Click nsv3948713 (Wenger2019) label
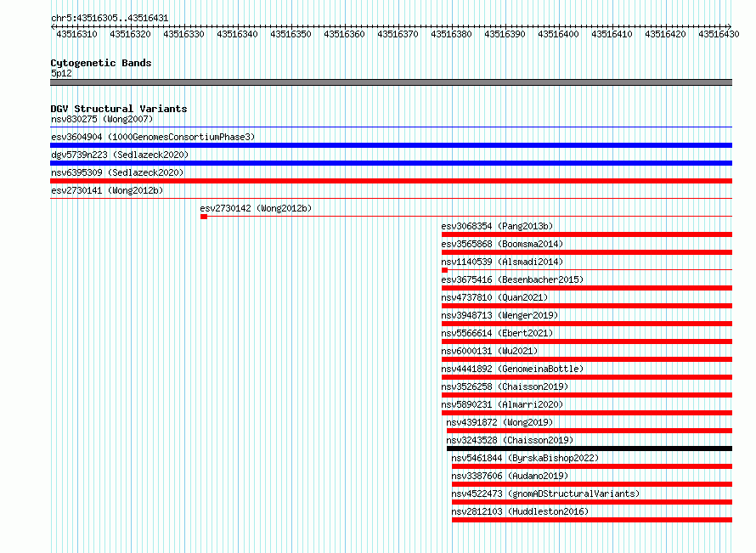The height and width of the screenshot is (553, 756). 499,315
